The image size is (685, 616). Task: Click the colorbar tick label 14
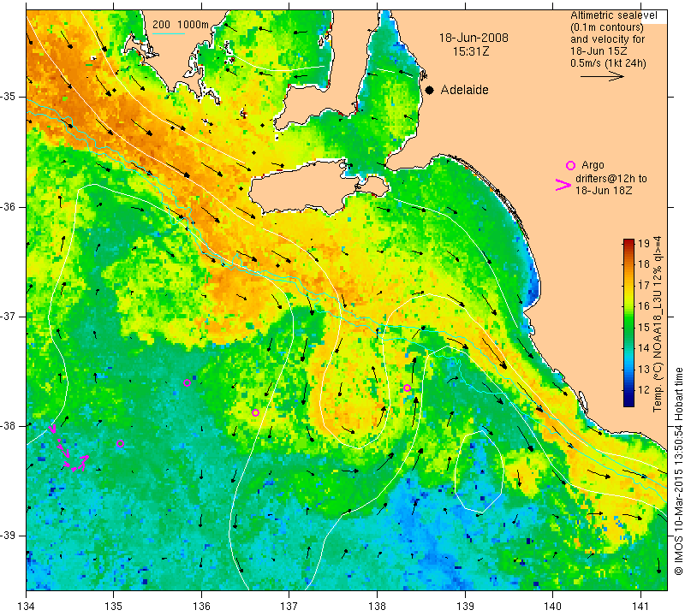[x=644, y=348]
